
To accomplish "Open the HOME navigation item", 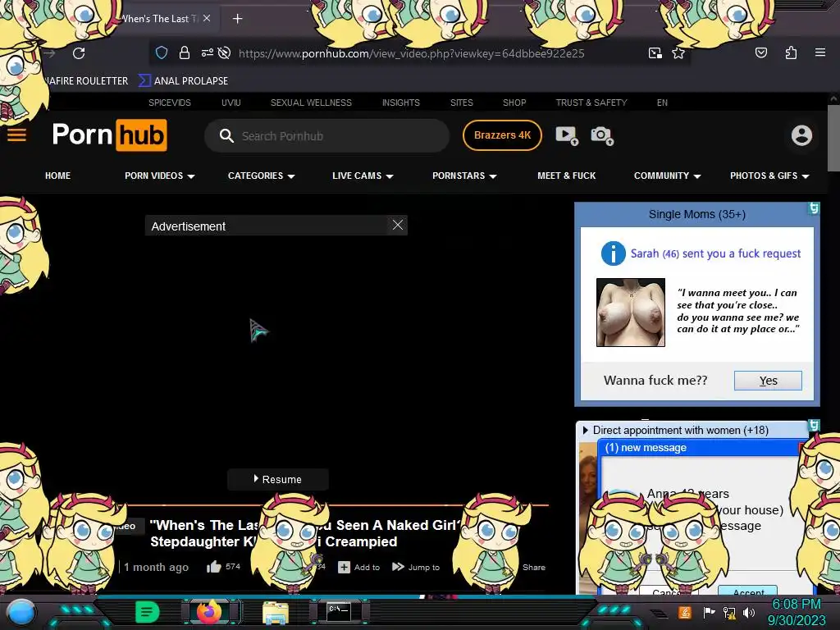I will [x=58, y=176].
